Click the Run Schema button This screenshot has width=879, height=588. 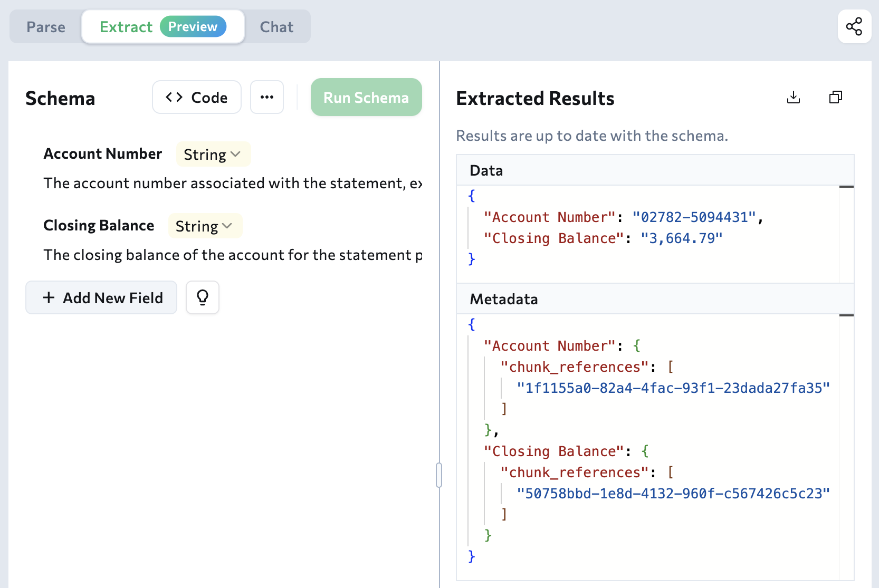(x=366, y=97)
